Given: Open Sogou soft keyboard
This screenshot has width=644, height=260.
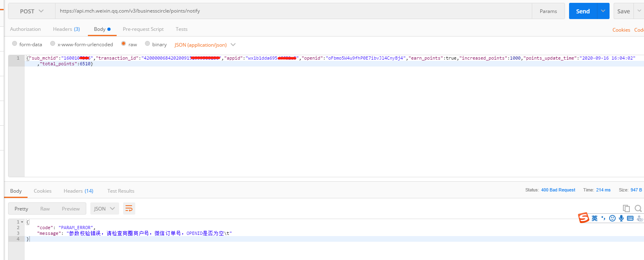Looking at the screenshot, I should click(x=630, y=218).
